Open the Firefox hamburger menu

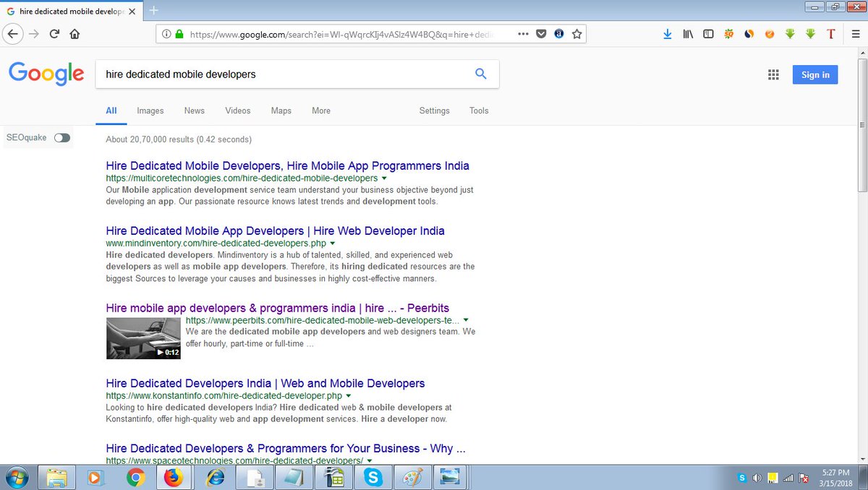[x=856, y=34]
